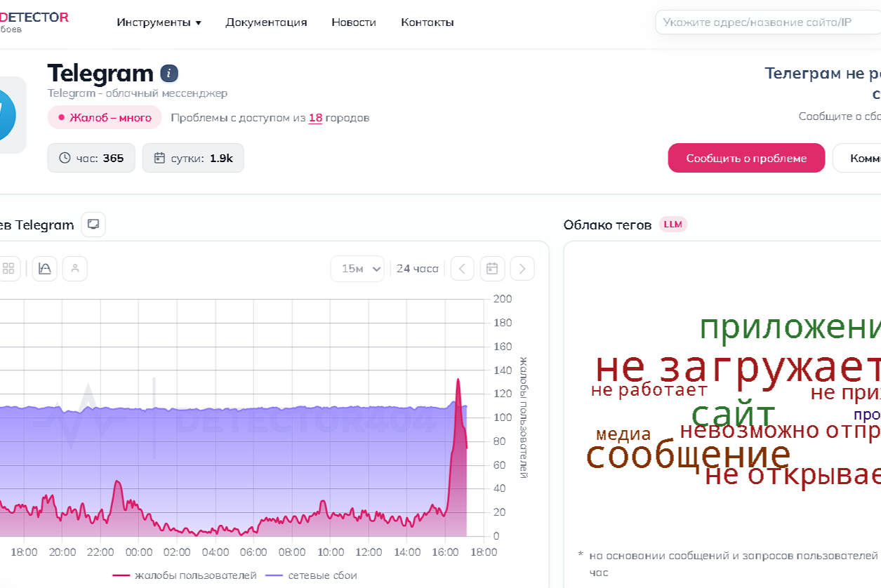Image resolution: width=881 pixels, height=588 pixels.
Task: Go to the previous chart period
Action: (462, 268)
